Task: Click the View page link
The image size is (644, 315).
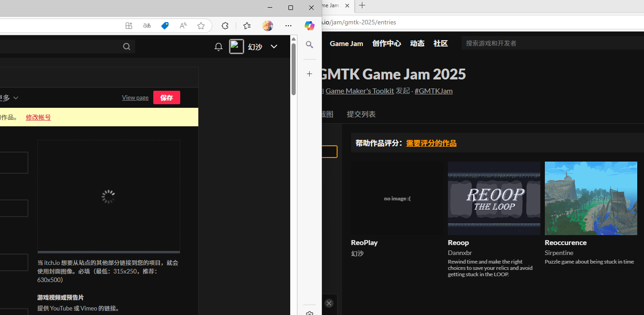Action: [x=135, y=97]
